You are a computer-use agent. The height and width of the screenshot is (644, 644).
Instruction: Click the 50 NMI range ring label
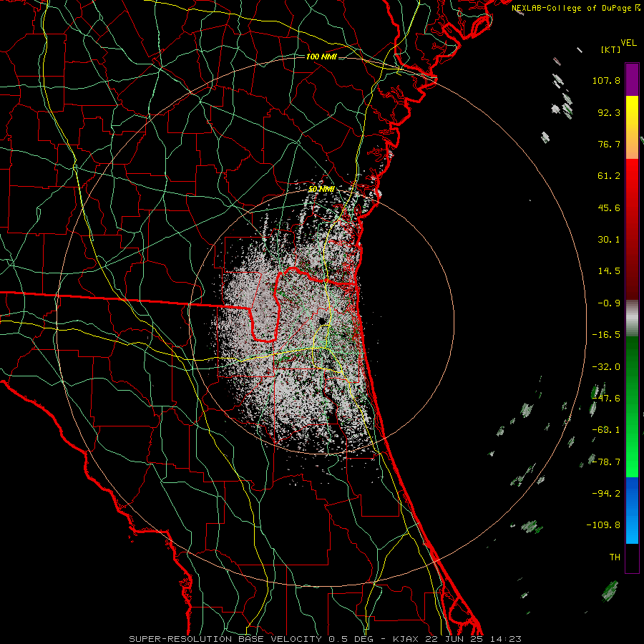pos(321,190)
